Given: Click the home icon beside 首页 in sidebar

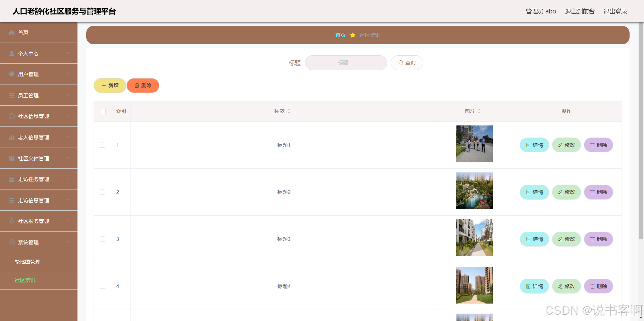Looking at the screenshot, I should [12, 33].
